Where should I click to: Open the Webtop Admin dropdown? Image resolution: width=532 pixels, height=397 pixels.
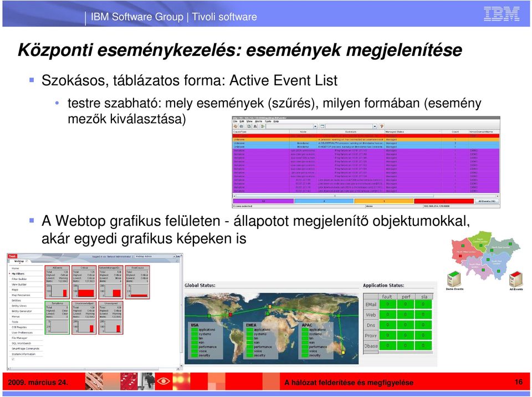[155, 256]
